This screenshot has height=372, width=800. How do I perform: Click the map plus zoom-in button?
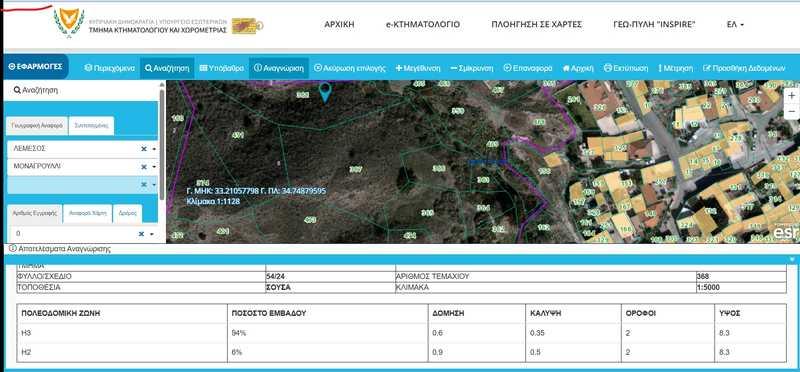791,95
